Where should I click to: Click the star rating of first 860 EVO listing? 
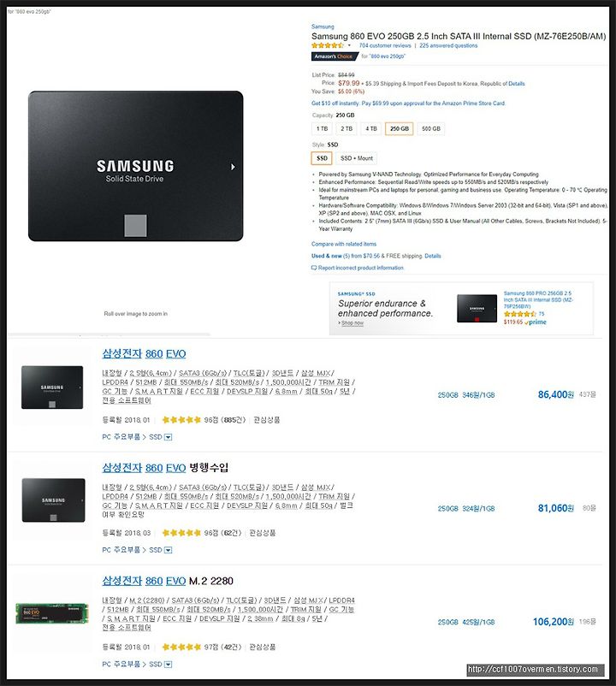[x=181, y=420]
